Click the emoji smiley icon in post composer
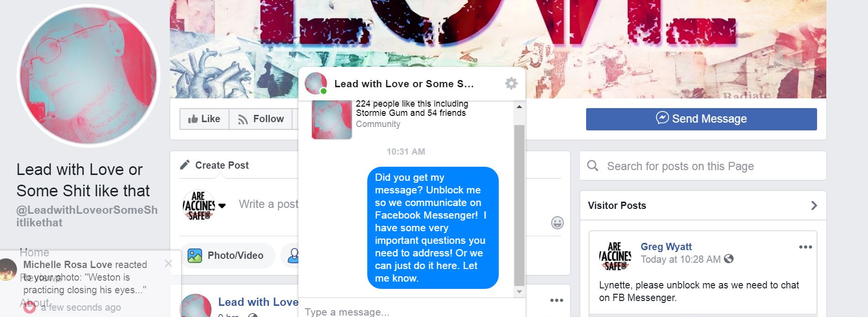Viewport: 868px width, 317px height. tap(557, 222)
